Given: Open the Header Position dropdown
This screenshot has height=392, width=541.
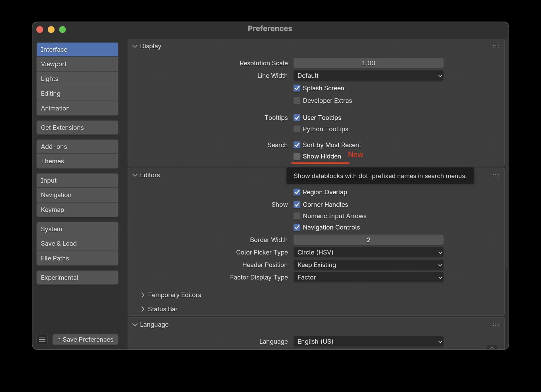Looking at the screenshot, I should [x=368, y=265].
